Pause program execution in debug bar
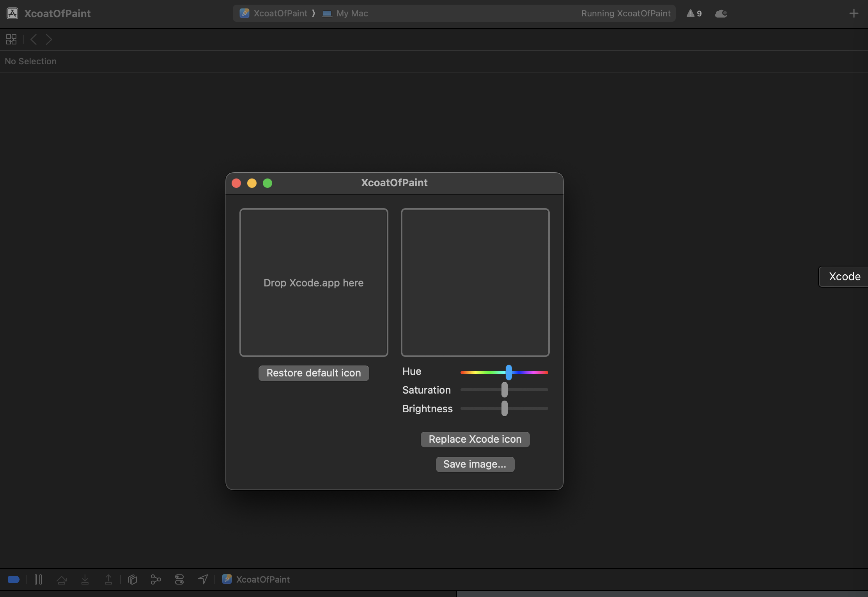Image resolution: width=868 pixels, height=597 pixels. (x=38, y=579)
